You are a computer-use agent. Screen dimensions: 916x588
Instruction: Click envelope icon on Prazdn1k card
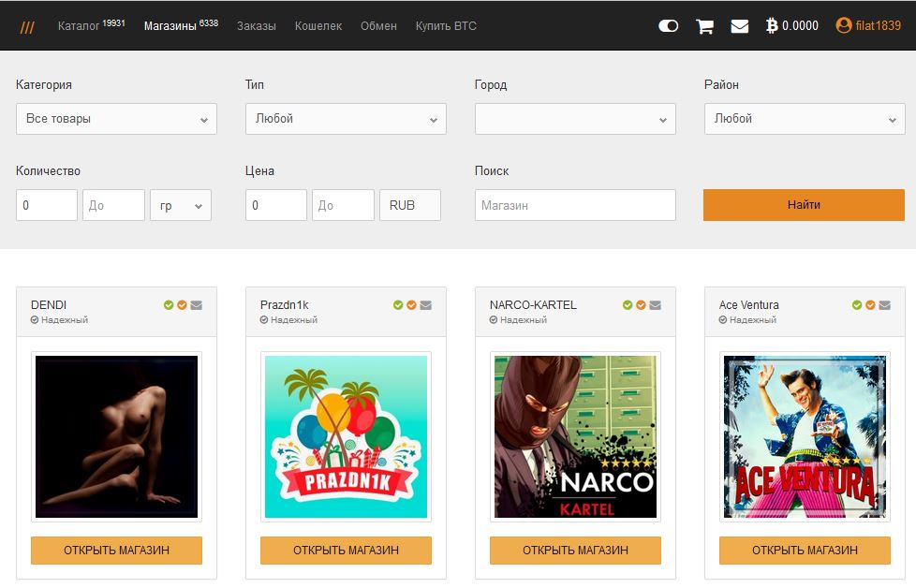[x=425, y=305]
